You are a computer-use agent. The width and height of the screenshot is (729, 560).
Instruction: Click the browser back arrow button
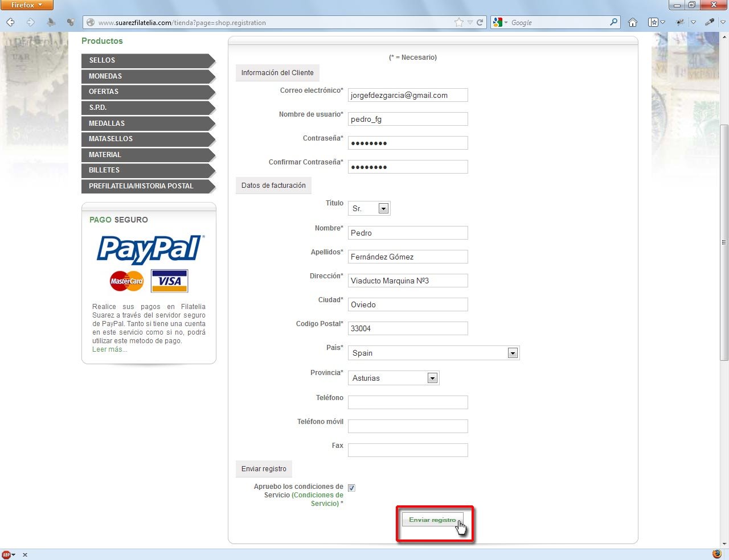click(10, 22)
